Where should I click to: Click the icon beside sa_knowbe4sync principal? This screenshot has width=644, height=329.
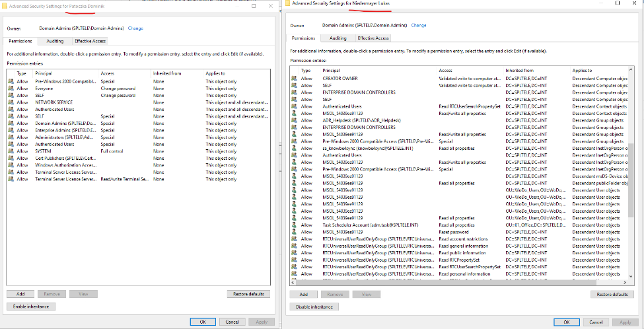(294, 148)
